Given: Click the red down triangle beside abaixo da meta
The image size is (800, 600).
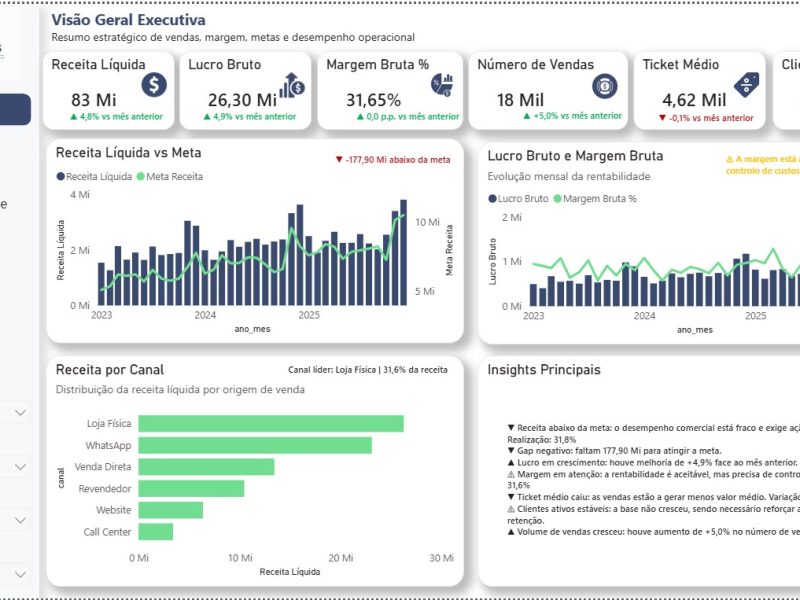Looking at the screenshot, I should point(339,159).
